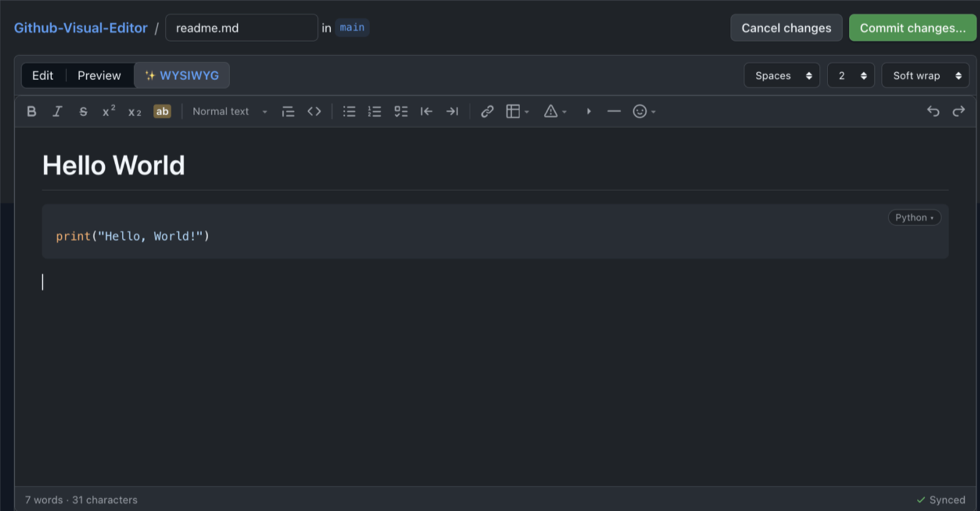Redo the last edit
This screenshot has height=511, width=980.
point(959,111)
